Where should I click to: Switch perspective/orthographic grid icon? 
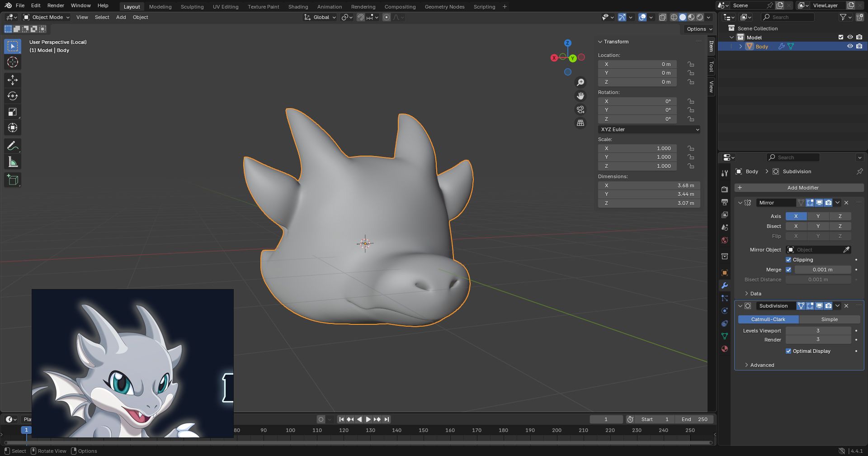point(580,123)
